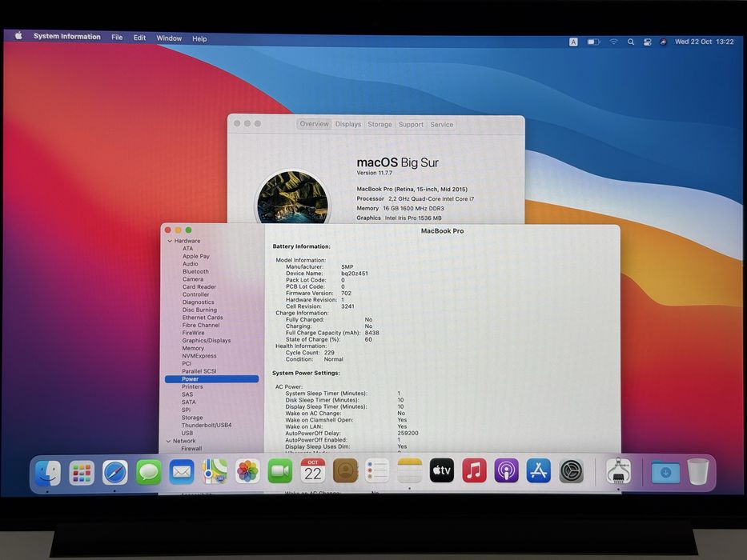Viewport: 747px width, 560px height.
Task: Select NVMExpress in the sidebar
Action: [199, 356]
